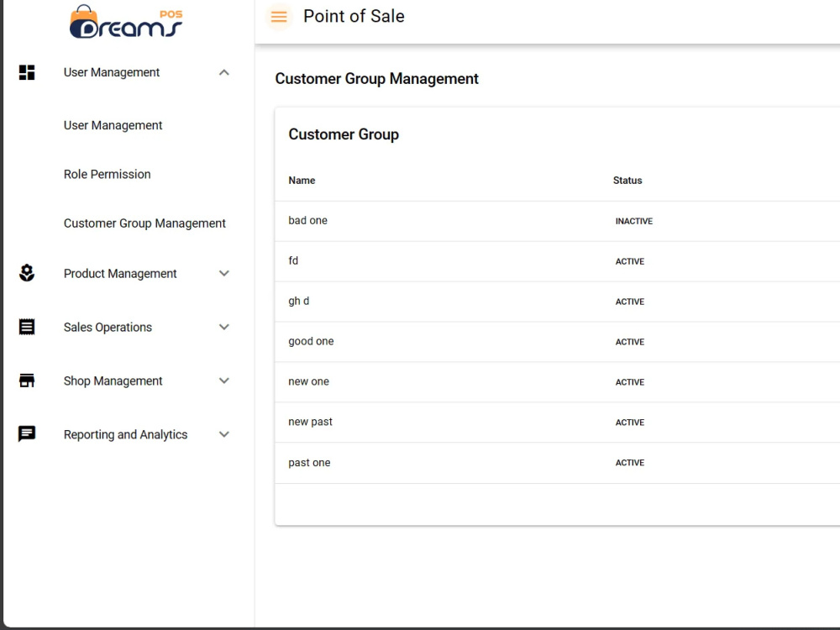Click the Dreams POS logo
The height and width of the screenshot is (630, 840).
pos(127,22)
